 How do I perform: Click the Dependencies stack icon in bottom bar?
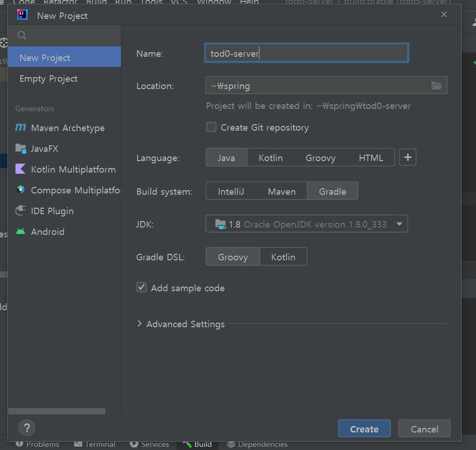pos(231,444)
